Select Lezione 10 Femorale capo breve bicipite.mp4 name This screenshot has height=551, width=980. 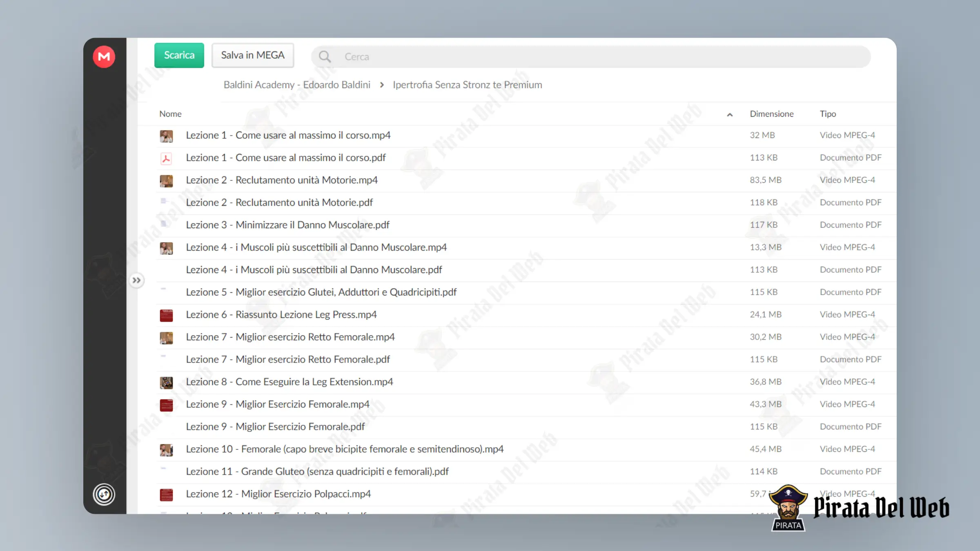345,449
